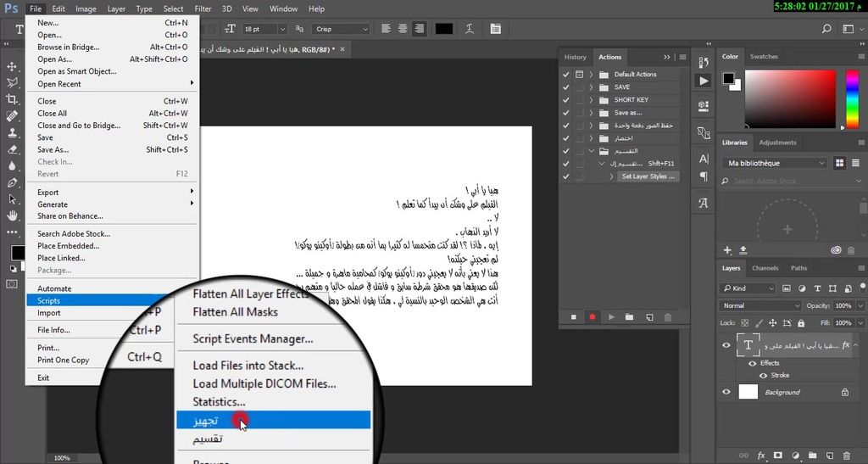Switch Libraries to list view
The height and width of the screenshot is (464, 868).
point(855,163)
